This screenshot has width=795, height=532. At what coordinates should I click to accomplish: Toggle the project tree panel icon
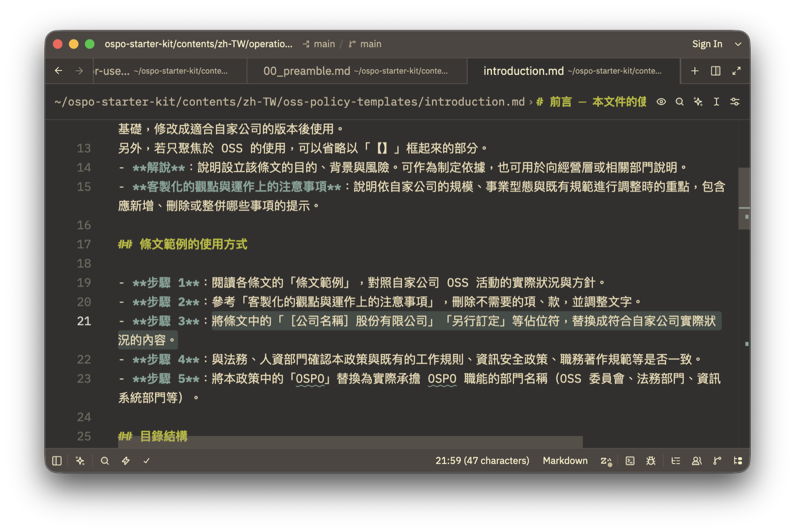coord(738,460)
